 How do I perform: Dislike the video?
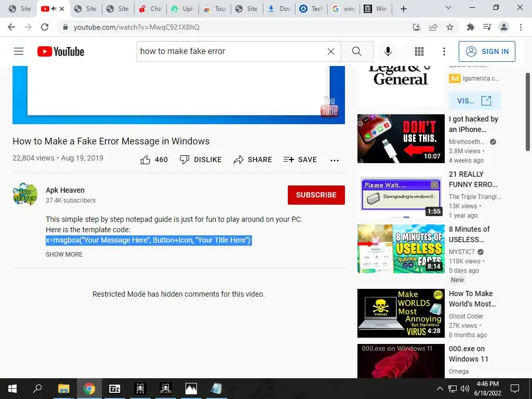[201, 160]
